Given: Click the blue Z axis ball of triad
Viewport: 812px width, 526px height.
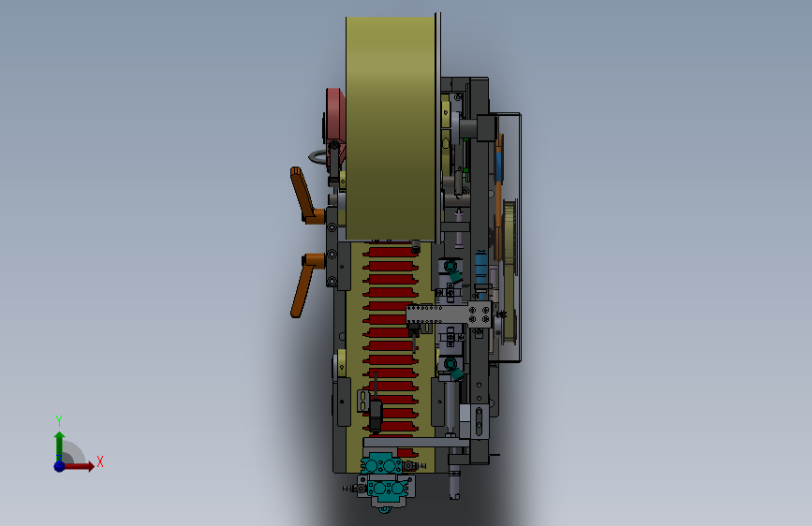Looking at the screenshot, I should [59, 466].
